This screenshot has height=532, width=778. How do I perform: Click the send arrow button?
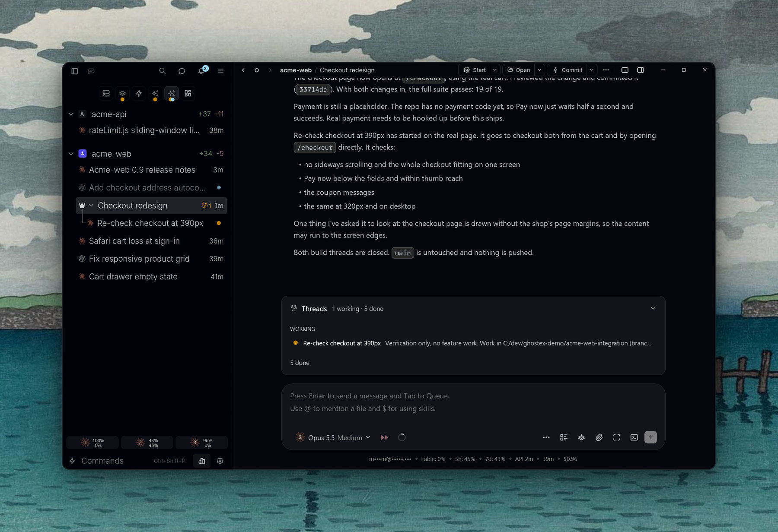click(650, 437)
